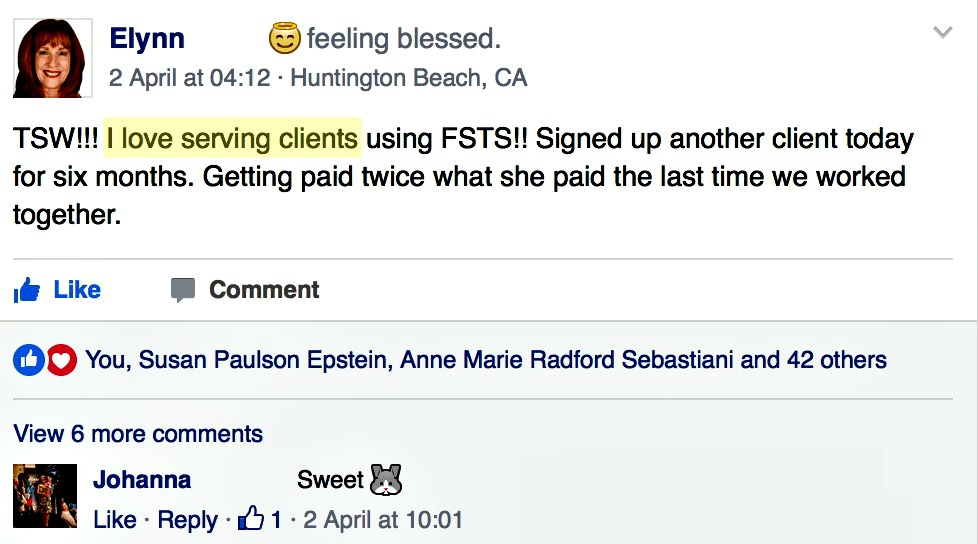Screen dimensions: 978x544
Task: Open Elynn's profile picture
Action: coord(52,58)
